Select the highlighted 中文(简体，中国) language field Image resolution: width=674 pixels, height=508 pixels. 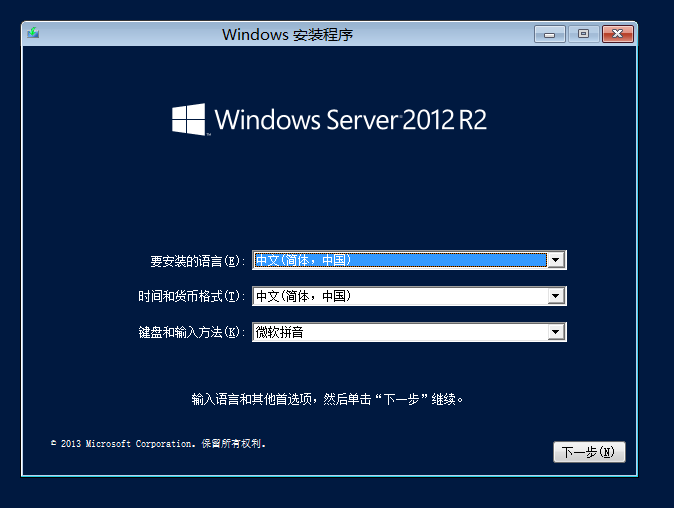point(409,260)
